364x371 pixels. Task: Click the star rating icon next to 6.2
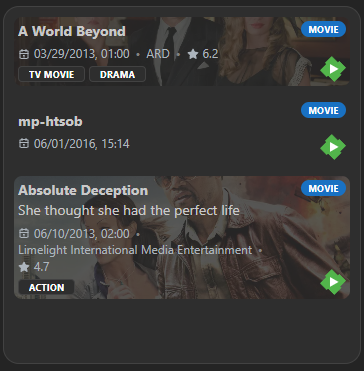(193, 54)
